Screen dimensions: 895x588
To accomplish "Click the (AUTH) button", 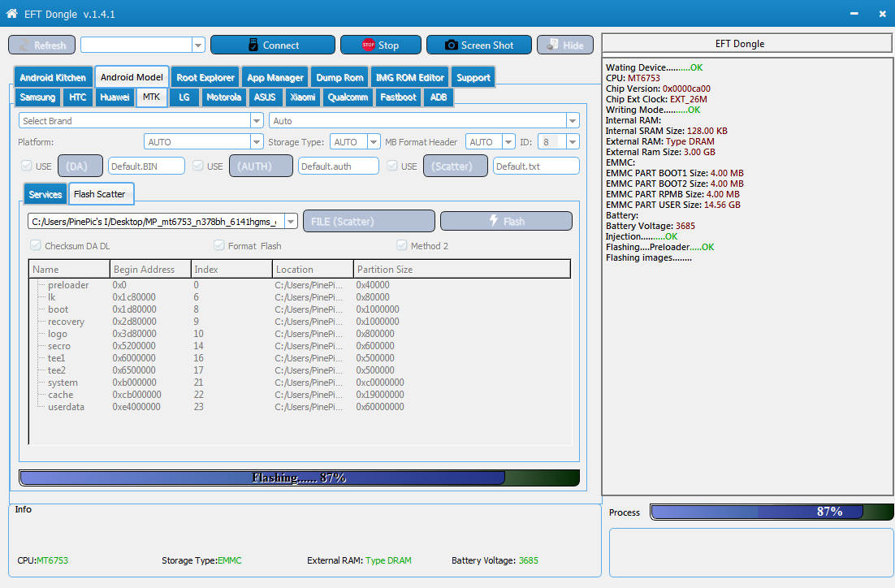I will [x=261, y=166].
